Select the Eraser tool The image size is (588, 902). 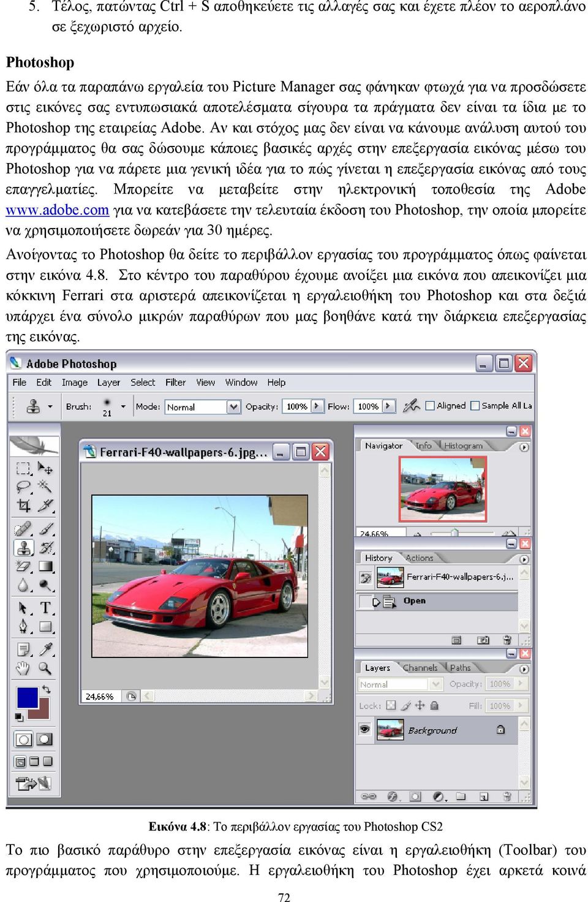23,566
